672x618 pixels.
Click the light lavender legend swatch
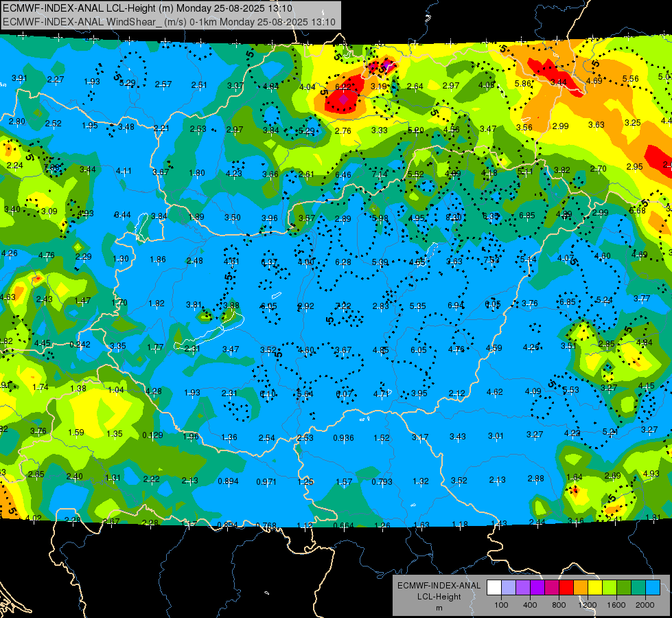[509, 588]
